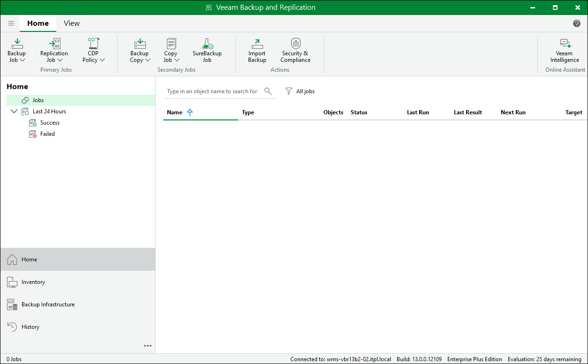Open the History navigation view

pos(78,327)
